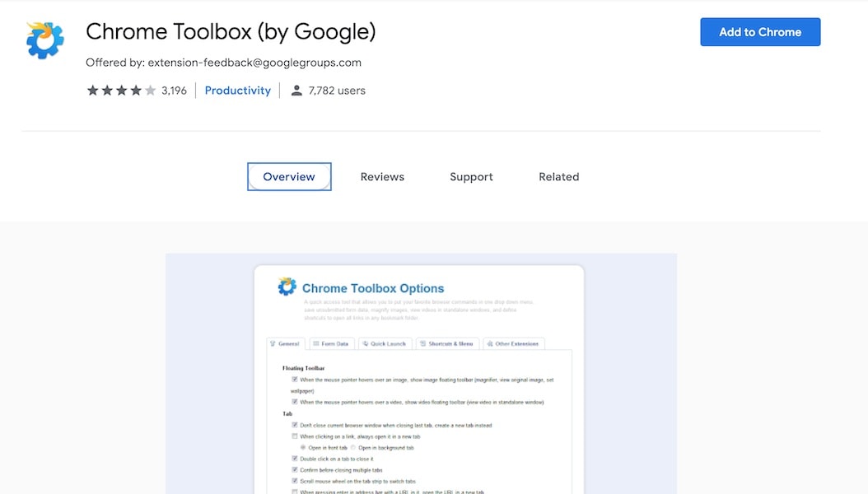868x494 pixels.
Task: Click the Add to Chrome button
Action: 759,31
